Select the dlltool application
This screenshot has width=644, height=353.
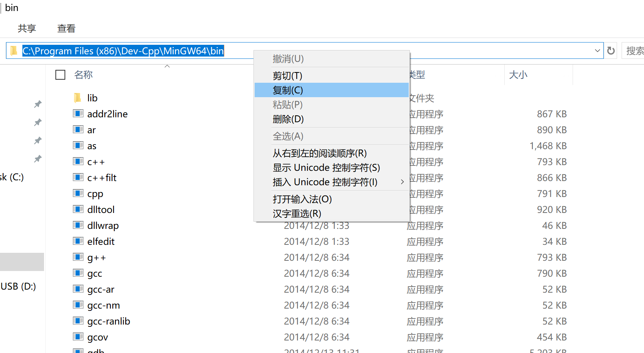tap(101, 209)
